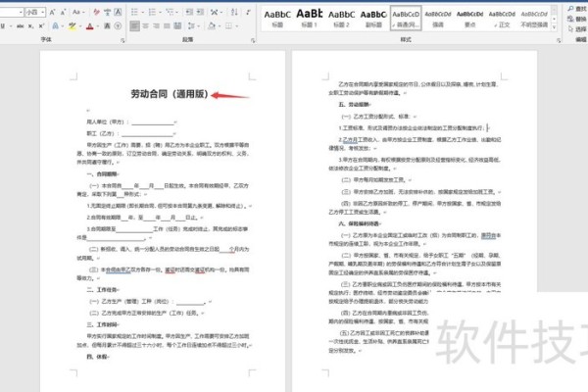This screenshot has width=588, height=392.
Task: Open the font size dropdown
Action: tap(43, 13)
